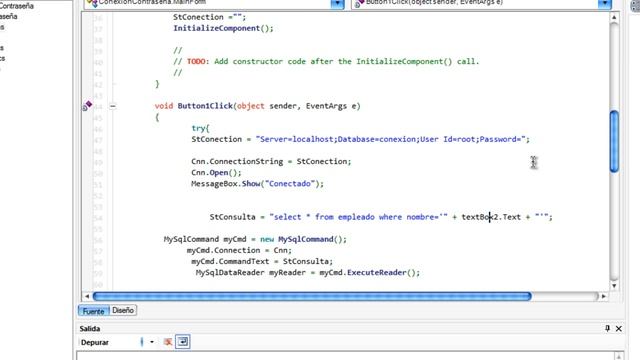Click the myCmd.Connection = Cnn line

coord(239,250)
